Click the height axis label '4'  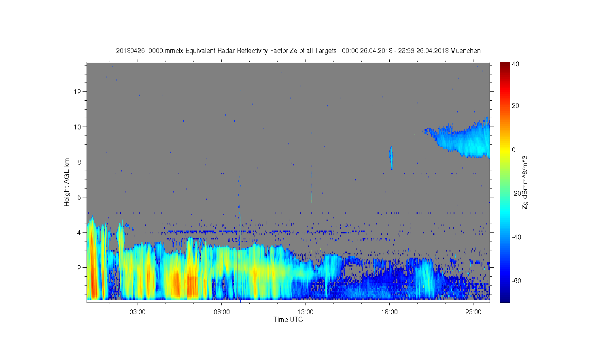click(x=79, y=233)
